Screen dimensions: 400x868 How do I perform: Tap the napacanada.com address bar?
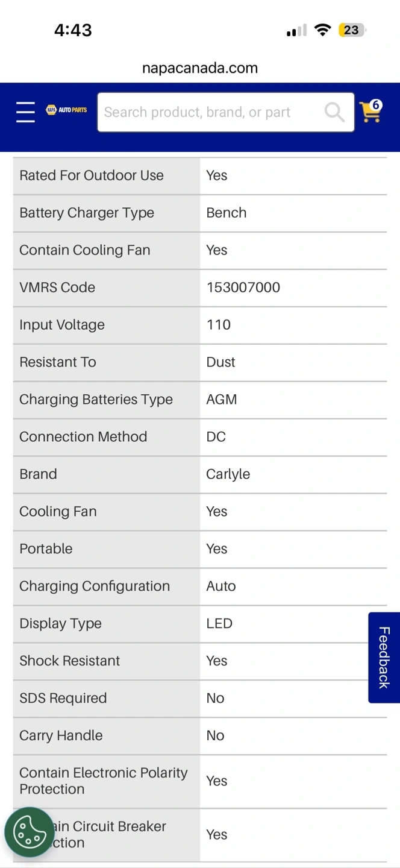coord(200,68)
